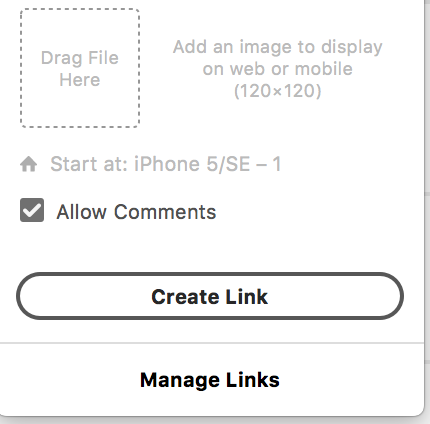This screenshot has height=424, width=430.
Task: Click the word Comments beside the checkbox
Action: coord(165,212)
